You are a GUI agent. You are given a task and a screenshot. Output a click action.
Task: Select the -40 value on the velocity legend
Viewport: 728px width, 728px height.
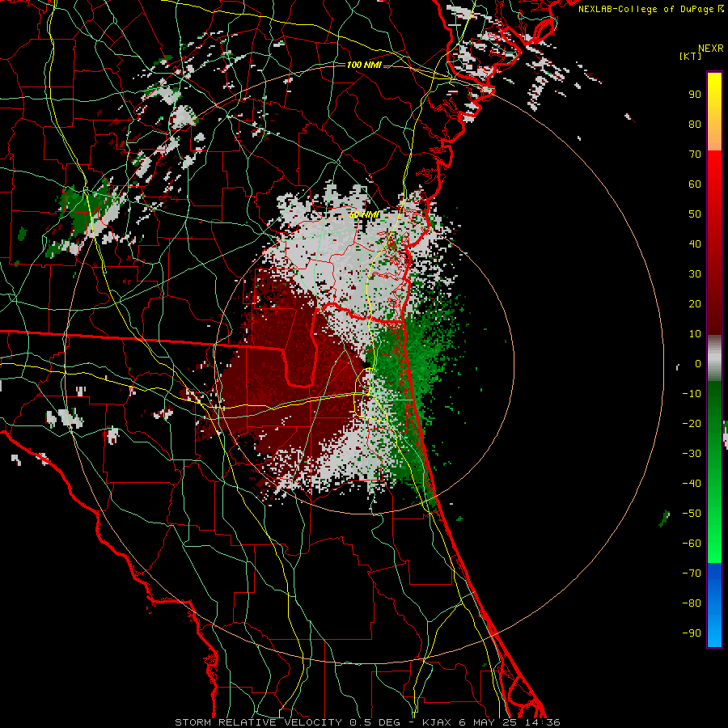[692, 484]
